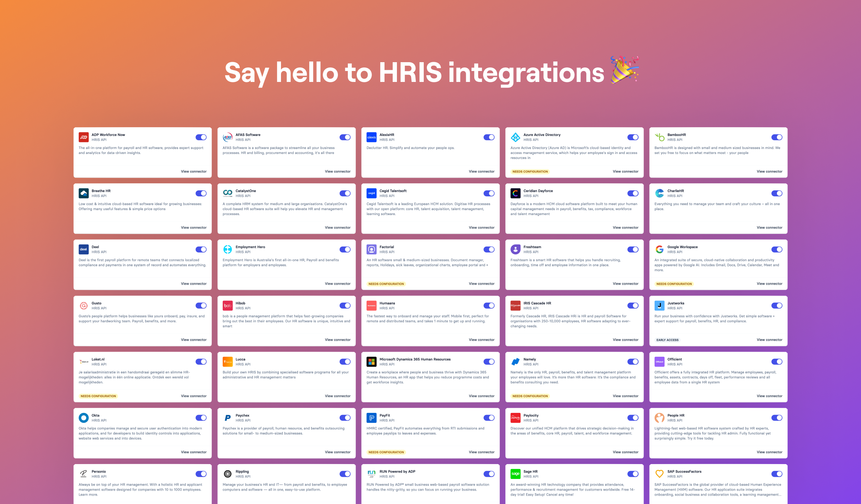Click the People HR logo icon
Viewport: 861px width, 504px height.
pyautogui.click(x=660, y=418)
